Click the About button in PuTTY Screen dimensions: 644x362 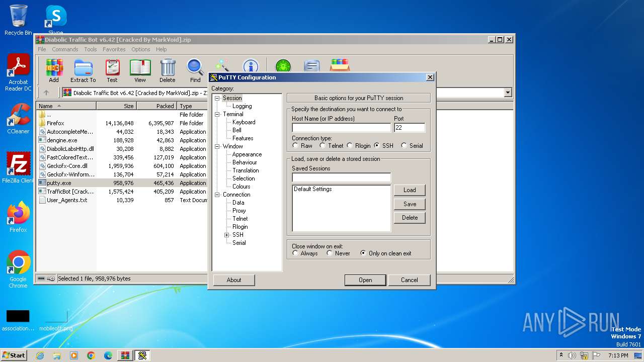point(234,280)
